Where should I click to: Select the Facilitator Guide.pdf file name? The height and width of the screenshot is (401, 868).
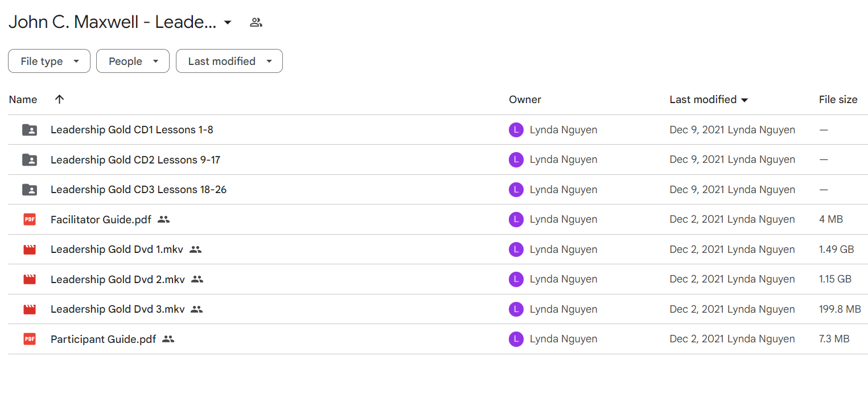pos(101,219)
